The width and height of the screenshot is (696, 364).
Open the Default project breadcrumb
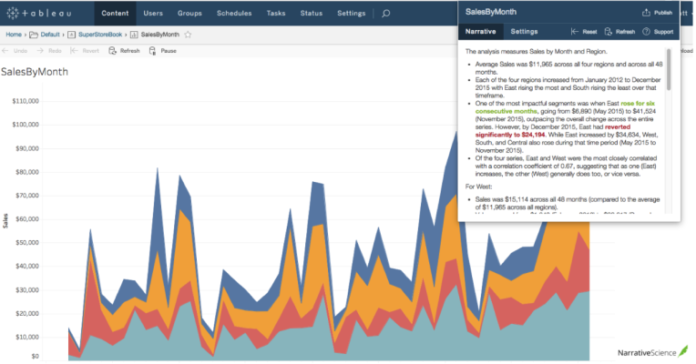tap(50, 35)
